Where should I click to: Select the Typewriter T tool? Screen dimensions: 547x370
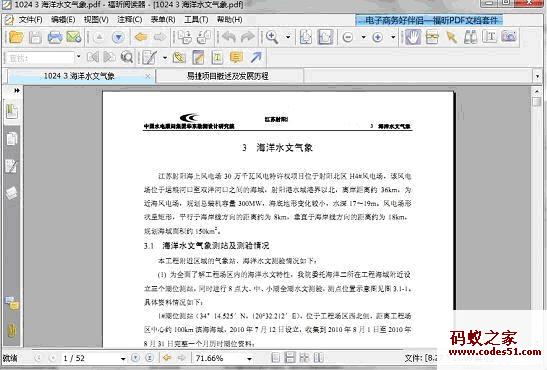pos(490,37)
